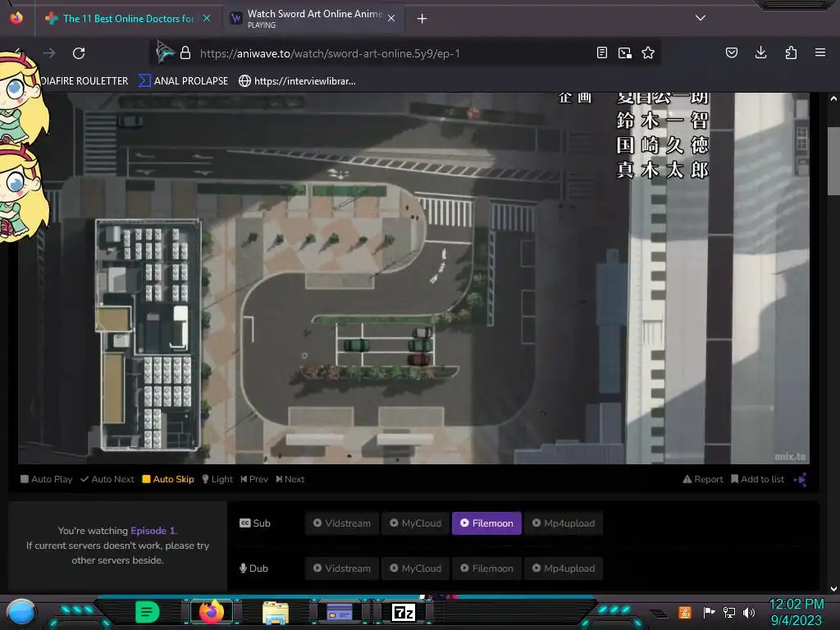Open the orange tray application icon
The height and width of the screenshot is (630, 840).
point(684,612)
